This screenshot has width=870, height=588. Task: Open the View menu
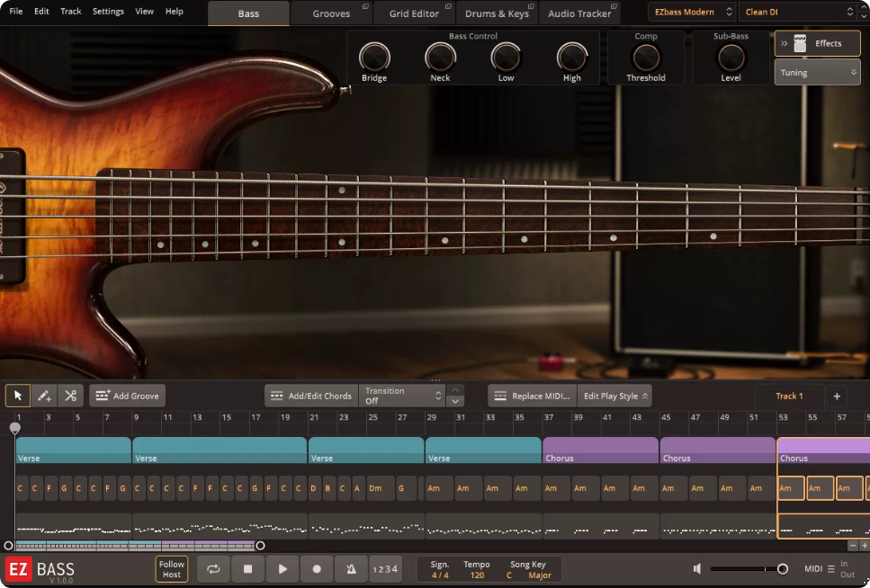pyautogui.click(x=144, y=11)
